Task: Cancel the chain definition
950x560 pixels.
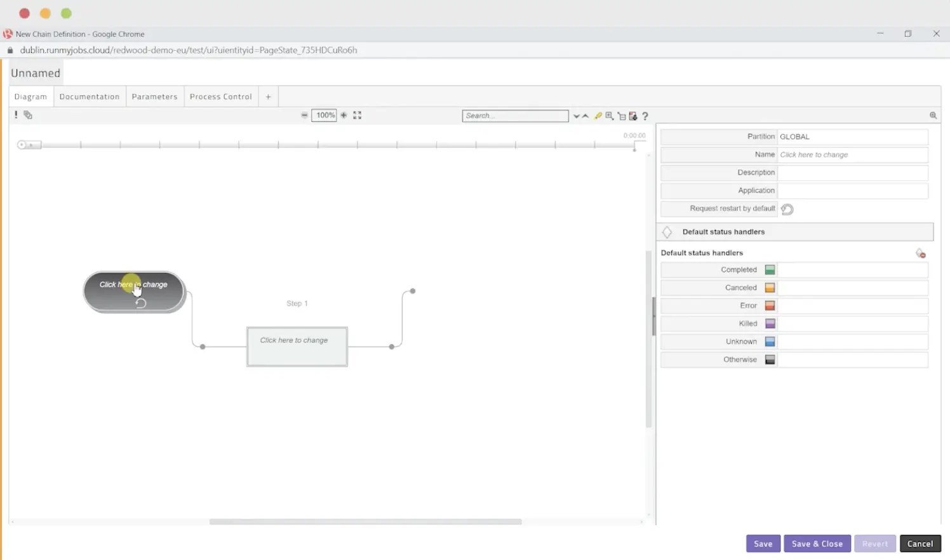Action: [x=920, y=543]
